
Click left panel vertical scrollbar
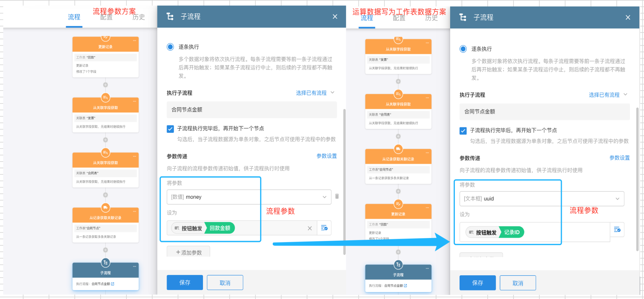[344, 181]
